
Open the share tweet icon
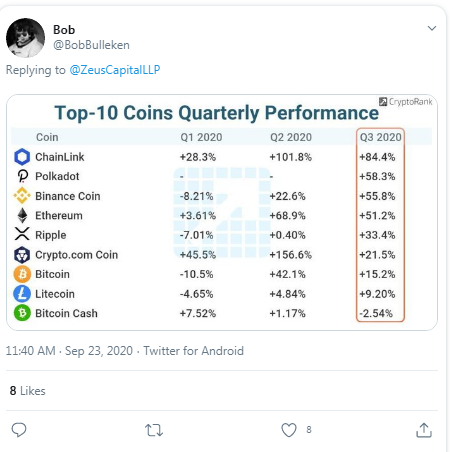tap(424, 430)
